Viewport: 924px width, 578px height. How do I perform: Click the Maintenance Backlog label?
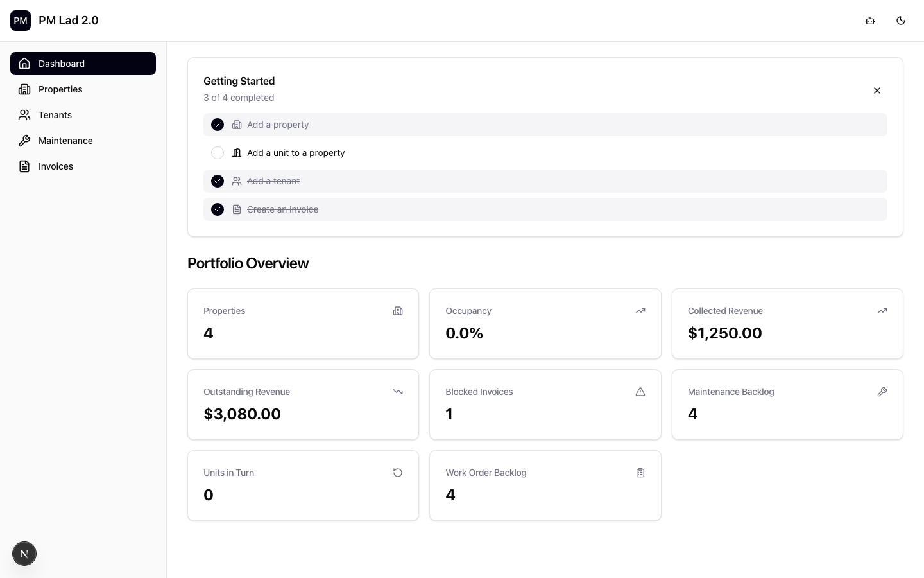coord(731,392)
